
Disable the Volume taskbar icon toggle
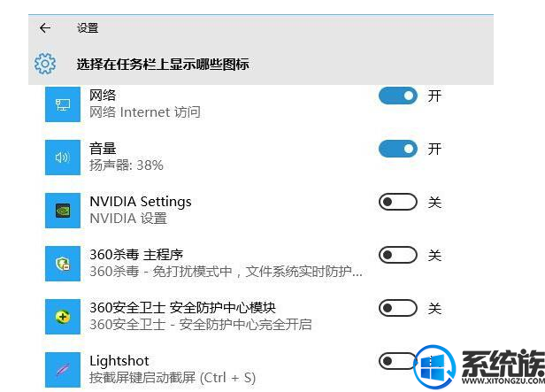click(x=398, y=149)
